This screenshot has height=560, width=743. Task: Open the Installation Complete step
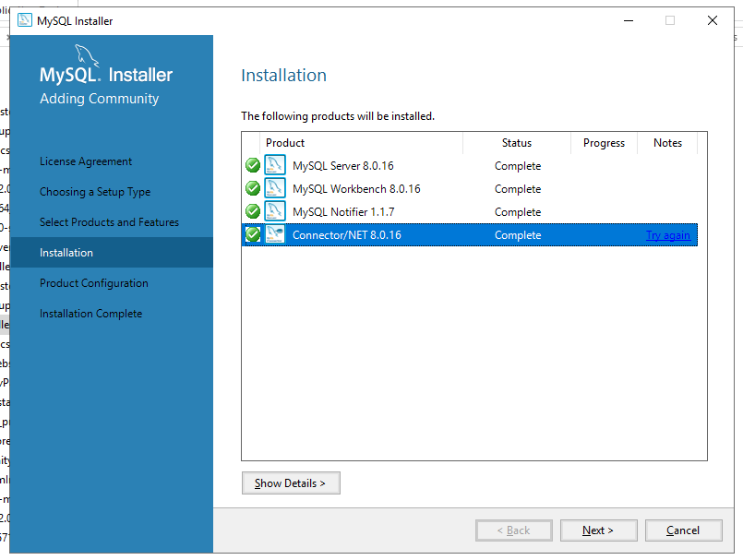(90, 314)
